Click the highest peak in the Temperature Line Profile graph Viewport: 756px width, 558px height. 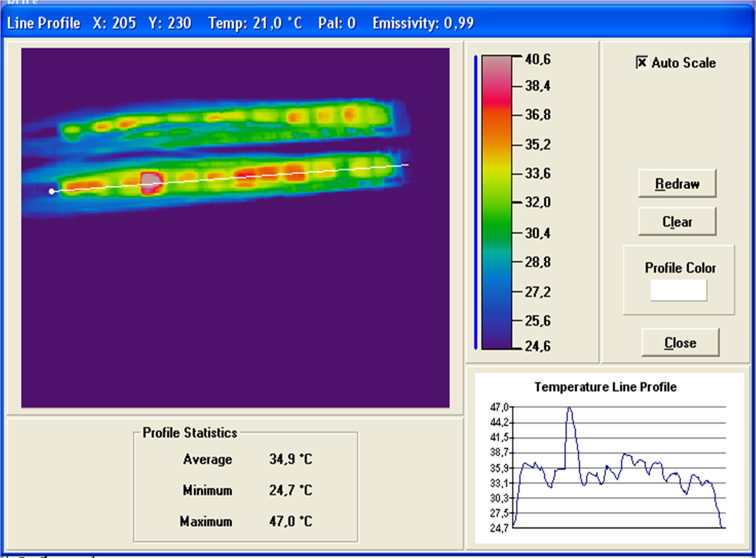570,408
